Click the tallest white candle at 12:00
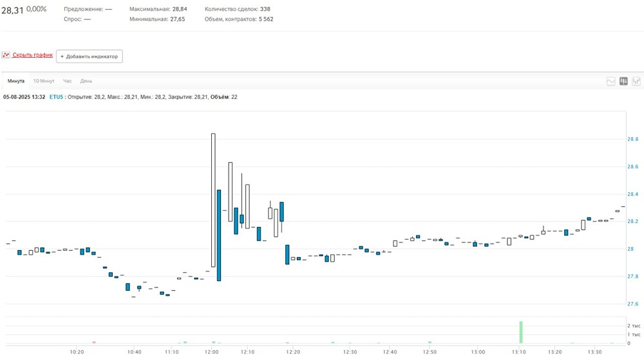Screen dimensions: 644x355 pyautogui.click(x=213, y=199)
